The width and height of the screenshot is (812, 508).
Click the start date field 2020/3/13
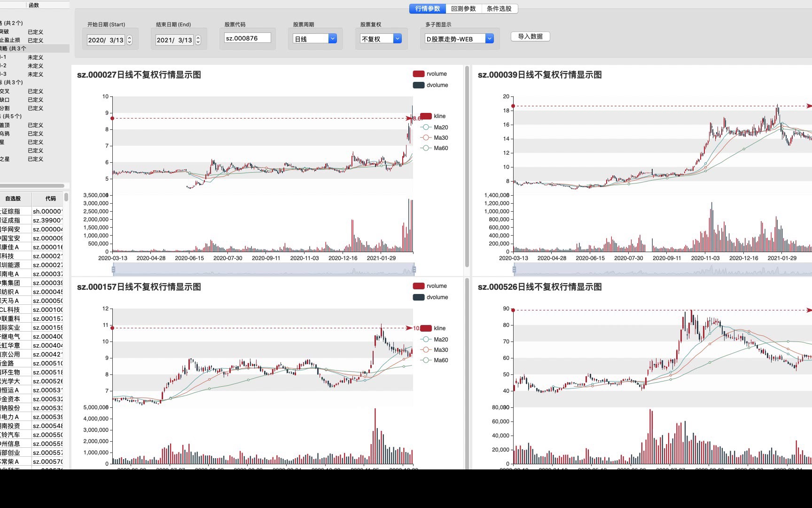pyautogui.click(x=106, y=40)
